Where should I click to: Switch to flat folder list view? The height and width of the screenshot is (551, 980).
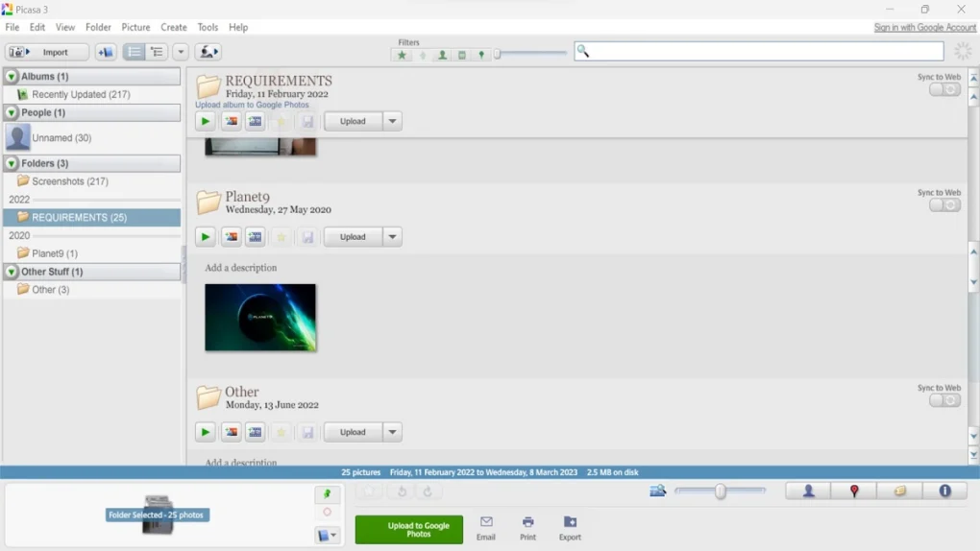click(x=135, y=52)
